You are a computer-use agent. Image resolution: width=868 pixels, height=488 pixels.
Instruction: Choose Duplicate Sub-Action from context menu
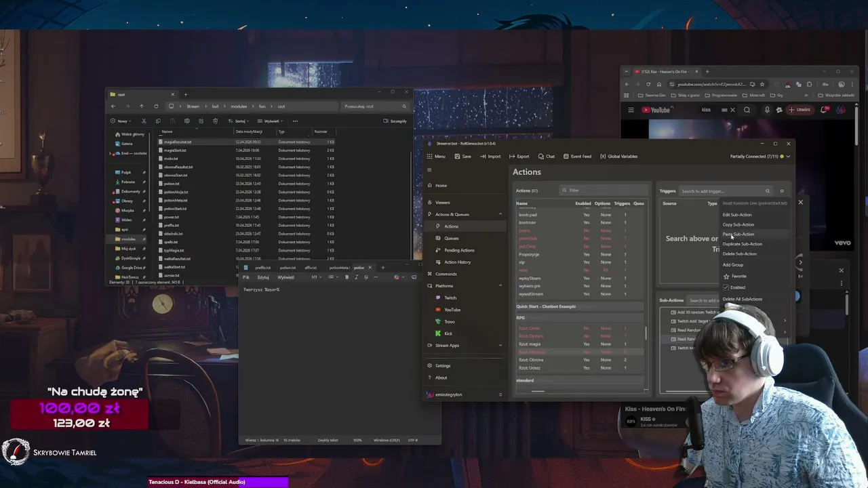tap(742, 244)
